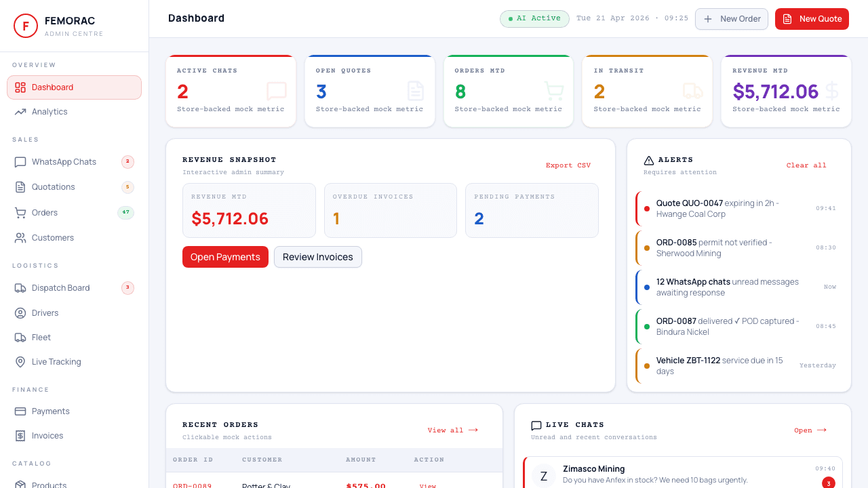Expand Live Chats via the Open arrow
Viewport: 868px width, 488px height.
click(x=810, y=430)
